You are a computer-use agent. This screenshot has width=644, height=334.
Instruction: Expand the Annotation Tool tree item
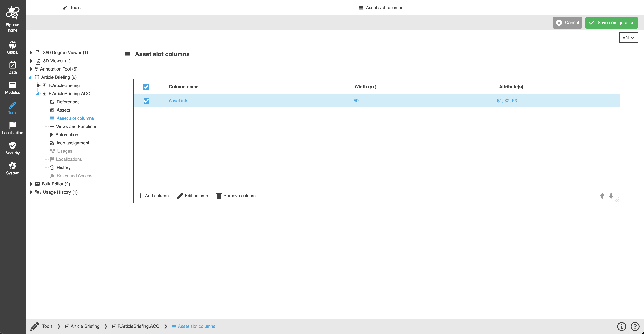pyautogui.click(x=31, y=69)
